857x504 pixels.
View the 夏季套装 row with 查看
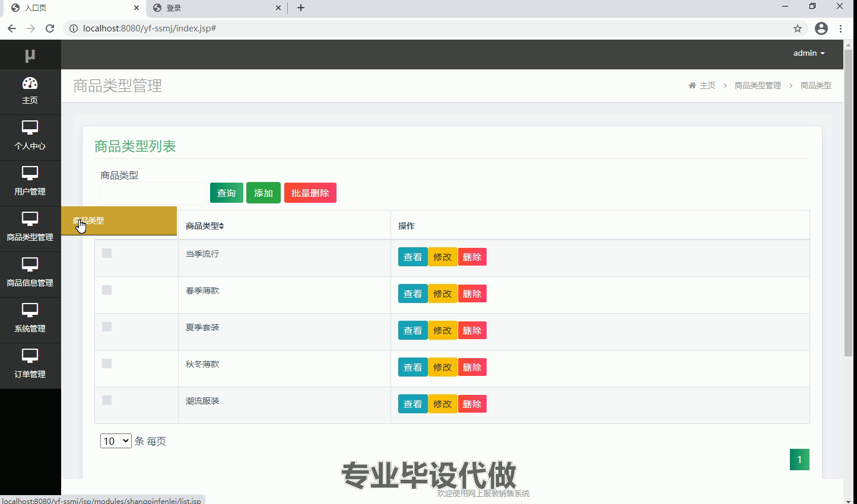pyautogui.click(x=413, y=330)
